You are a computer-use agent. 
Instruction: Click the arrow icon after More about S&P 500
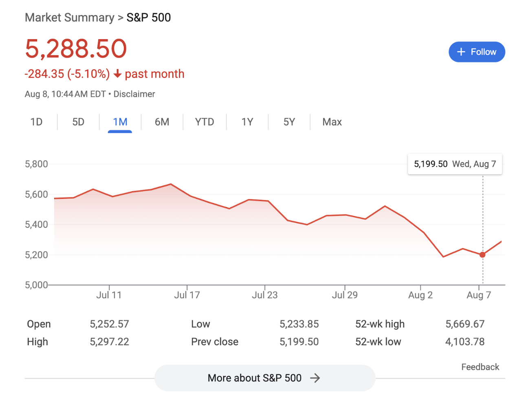[315, 378]
